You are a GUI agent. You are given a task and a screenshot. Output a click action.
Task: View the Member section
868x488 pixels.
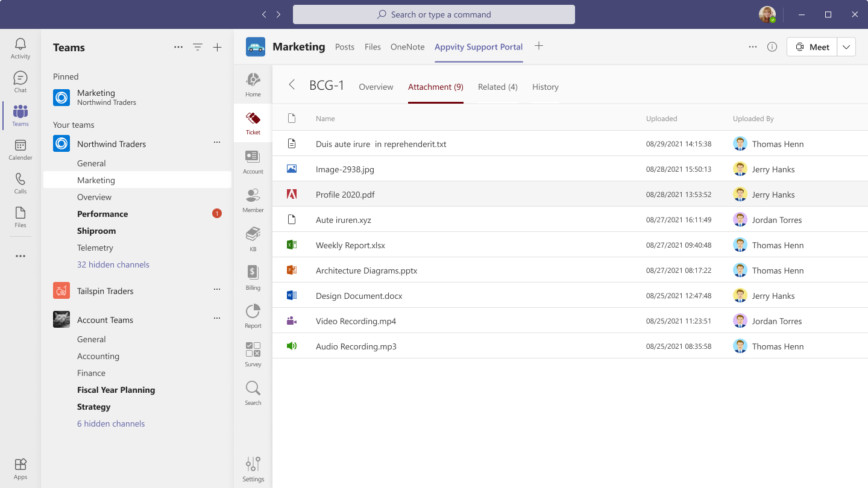(x=253, y=199)
